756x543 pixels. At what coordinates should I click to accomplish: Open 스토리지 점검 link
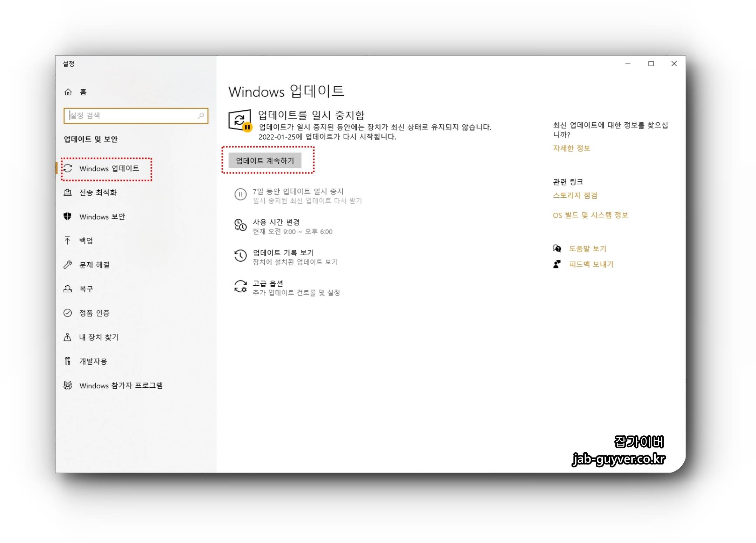tap(575, 196)
